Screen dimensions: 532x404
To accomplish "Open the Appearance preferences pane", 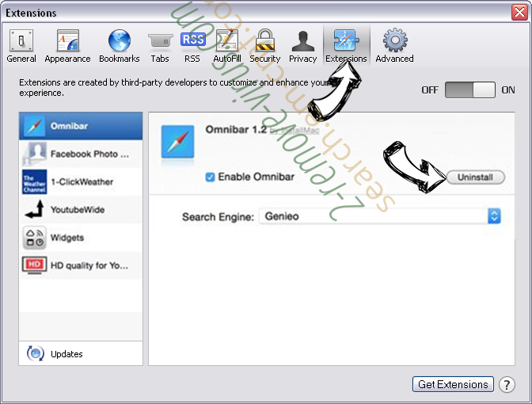I will click(x=67, y=46).
